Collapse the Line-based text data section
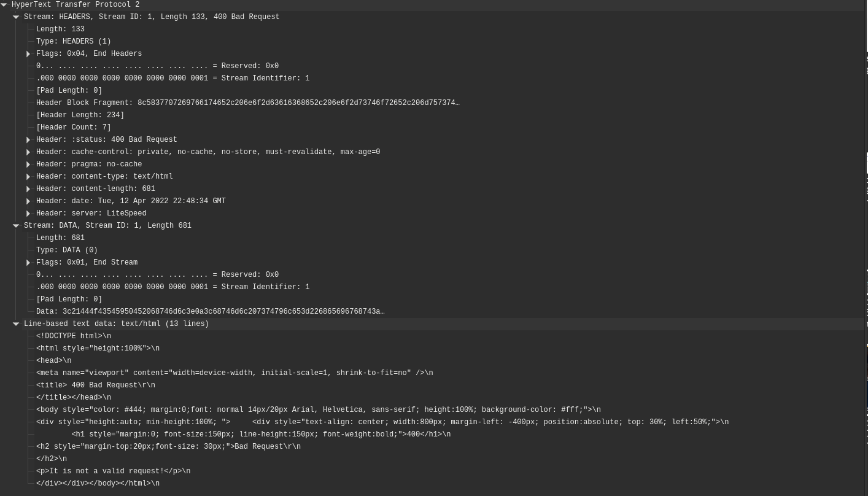This screenshot has height=496, width=868. pos(17,324)
